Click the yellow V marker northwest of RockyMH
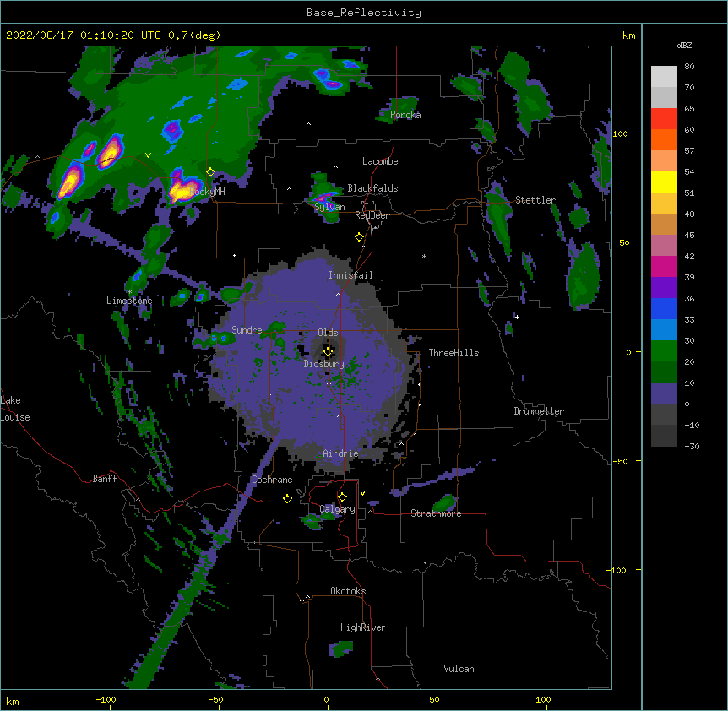This screenshot has height=711, width=728. (148, 155)
